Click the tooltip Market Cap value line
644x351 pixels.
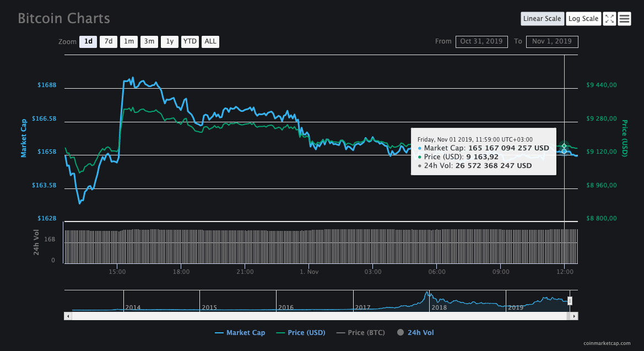[483, 148]
